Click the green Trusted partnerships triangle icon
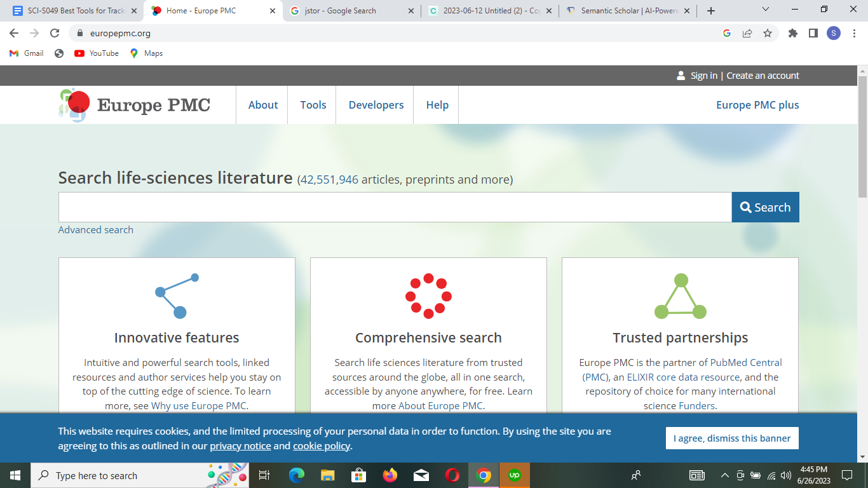The image size is (868, 488). 679,296
